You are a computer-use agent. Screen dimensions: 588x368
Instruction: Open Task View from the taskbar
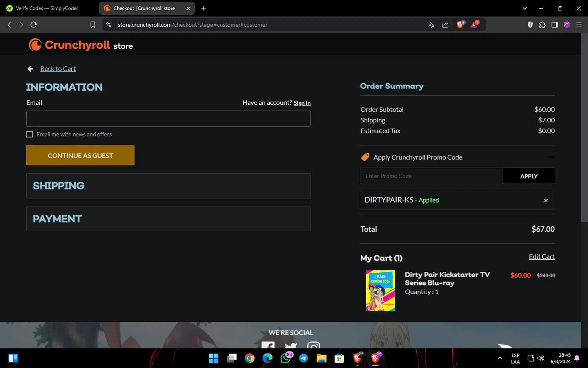pos(232,358)
